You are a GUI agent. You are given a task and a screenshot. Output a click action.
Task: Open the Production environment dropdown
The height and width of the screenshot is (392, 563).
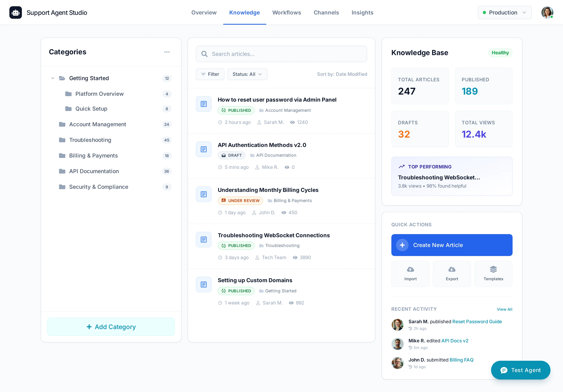(x=504, y=13)
